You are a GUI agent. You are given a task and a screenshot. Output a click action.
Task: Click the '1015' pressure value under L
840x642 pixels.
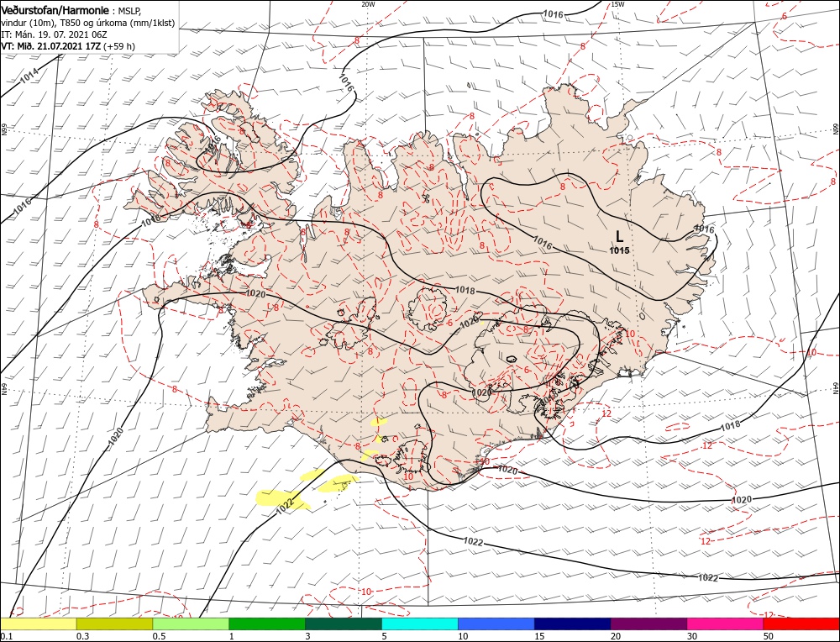point(619,250)
